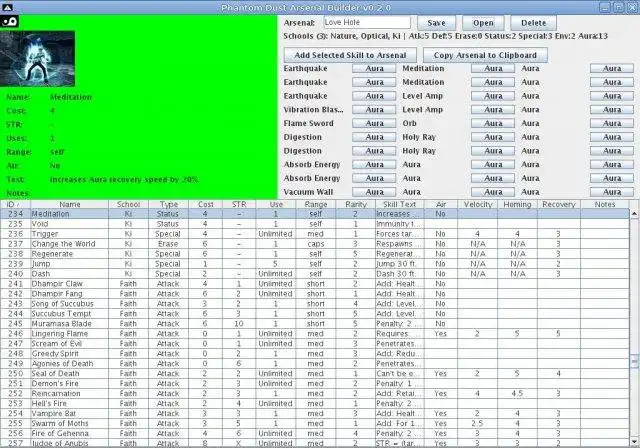The width and height of the screenshot is (640, 448).
Task: Click the vertical scrollbar thumb
Action: [x=634, y=361]
